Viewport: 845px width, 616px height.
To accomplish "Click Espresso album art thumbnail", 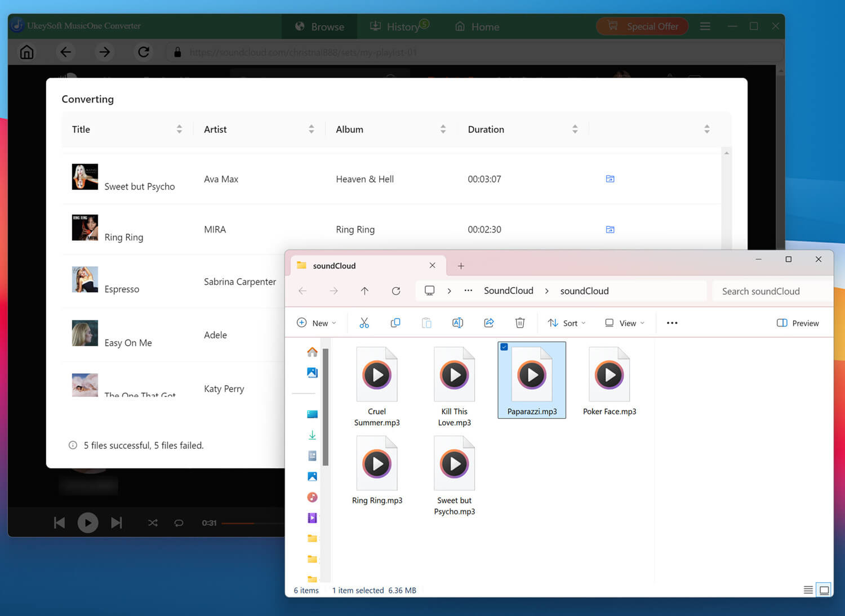I will coord(85,279).
